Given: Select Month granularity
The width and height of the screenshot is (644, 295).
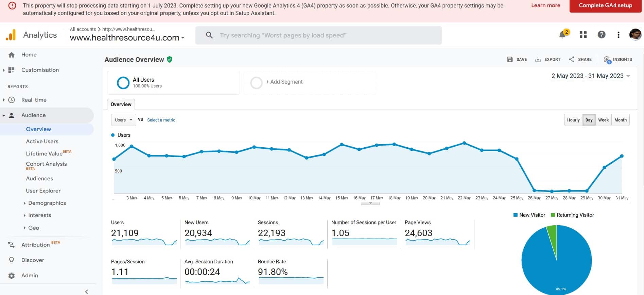Looking at the screenshot, I should pyautogui.click(x=621, y=120).
